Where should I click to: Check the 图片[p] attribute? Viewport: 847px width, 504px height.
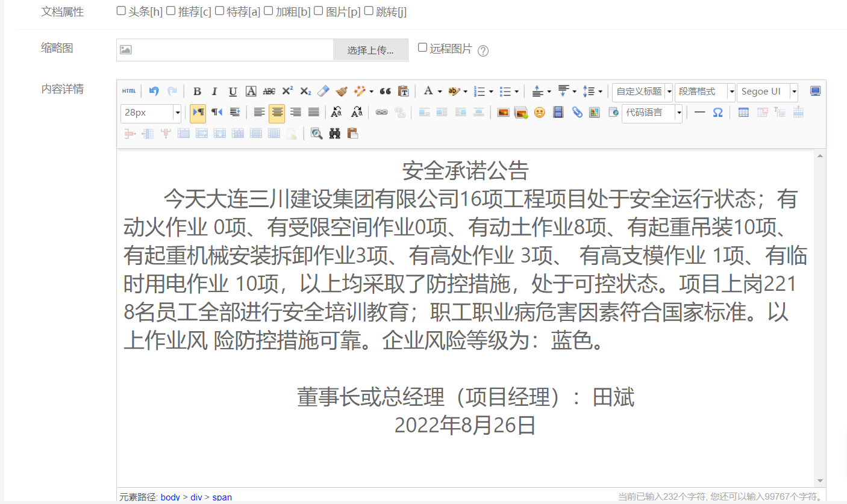click(x=319, y=11)
